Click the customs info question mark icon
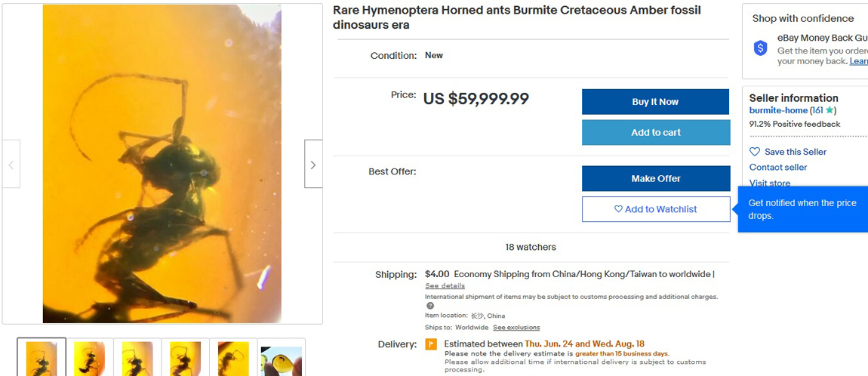 click(x=430, y=306)
